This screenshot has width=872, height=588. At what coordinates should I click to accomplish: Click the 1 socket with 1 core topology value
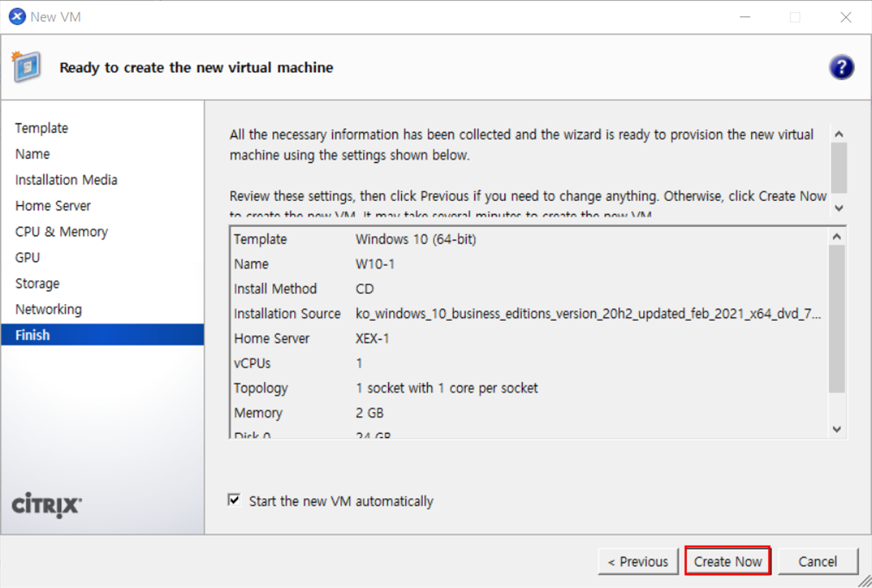pyautogui.click(x=447, y=388)
